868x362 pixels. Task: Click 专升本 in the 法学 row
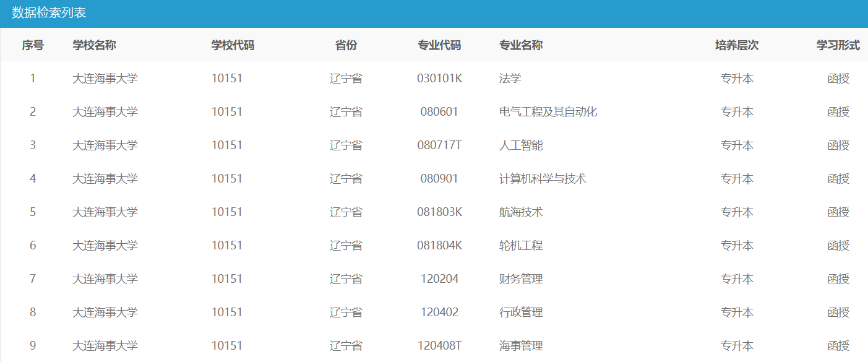(737, 79)
